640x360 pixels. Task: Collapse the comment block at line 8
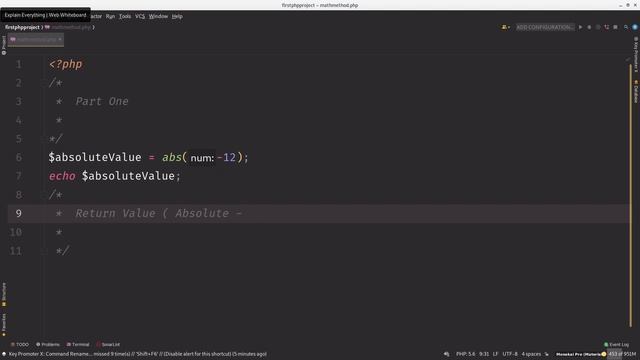pos(44,195)
